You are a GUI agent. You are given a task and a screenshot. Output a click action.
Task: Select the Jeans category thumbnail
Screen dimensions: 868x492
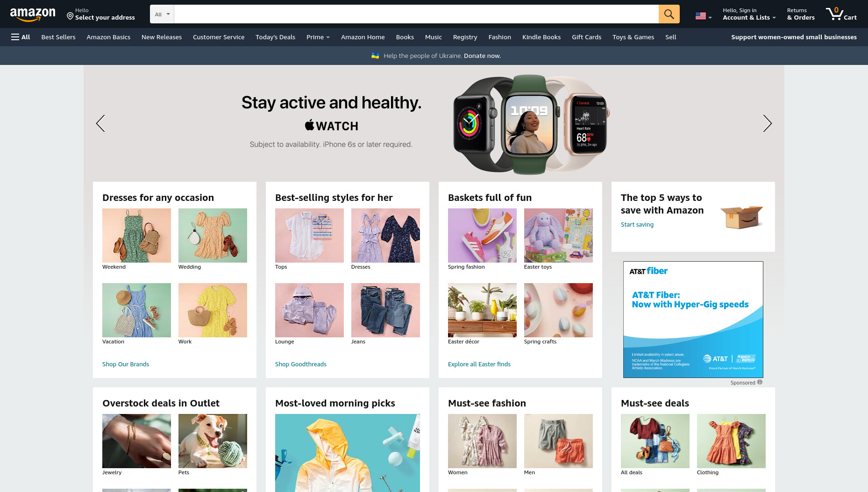coord(385,310)
